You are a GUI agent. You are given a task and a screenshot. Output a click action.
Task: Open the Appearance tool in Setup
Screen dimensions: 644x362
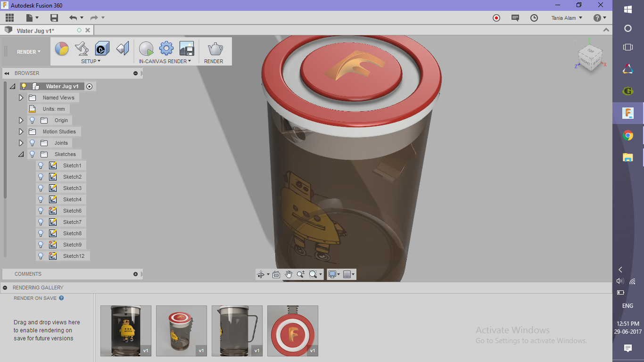[62, 49]
